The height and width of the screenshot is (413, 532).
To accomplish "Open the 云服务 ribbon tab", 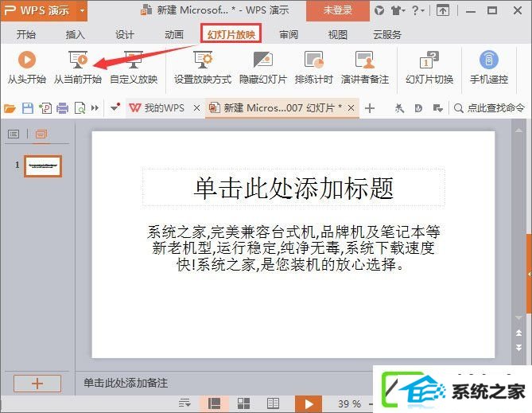I will 387,34.
